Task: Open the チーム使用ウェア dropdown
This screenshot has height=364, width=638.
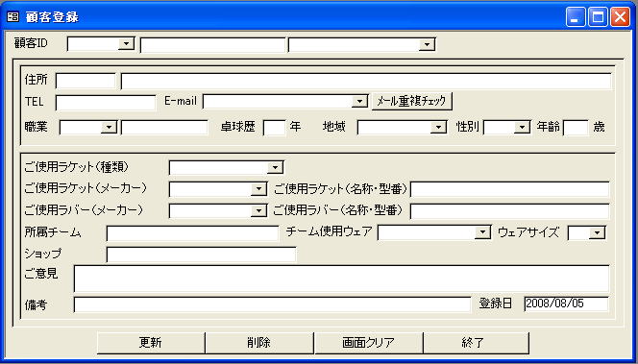Action: click(482, 232)
